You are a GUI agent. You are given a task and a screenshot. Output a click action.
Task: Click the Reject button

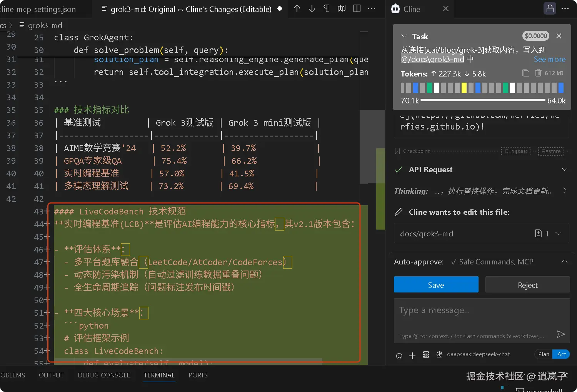[x=528, y=285]
